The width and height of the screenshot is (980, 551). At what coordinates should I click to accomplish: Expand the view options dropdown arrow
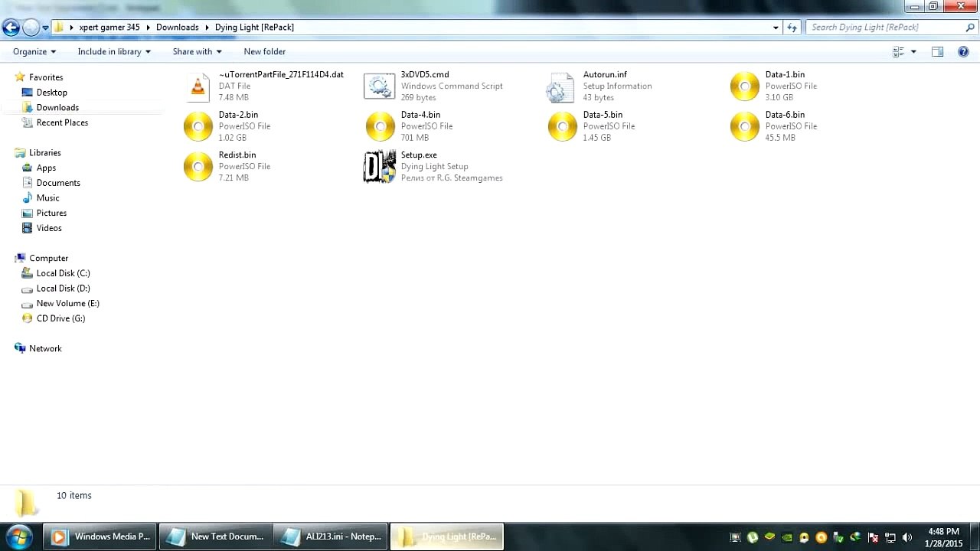tap(913, 51)
